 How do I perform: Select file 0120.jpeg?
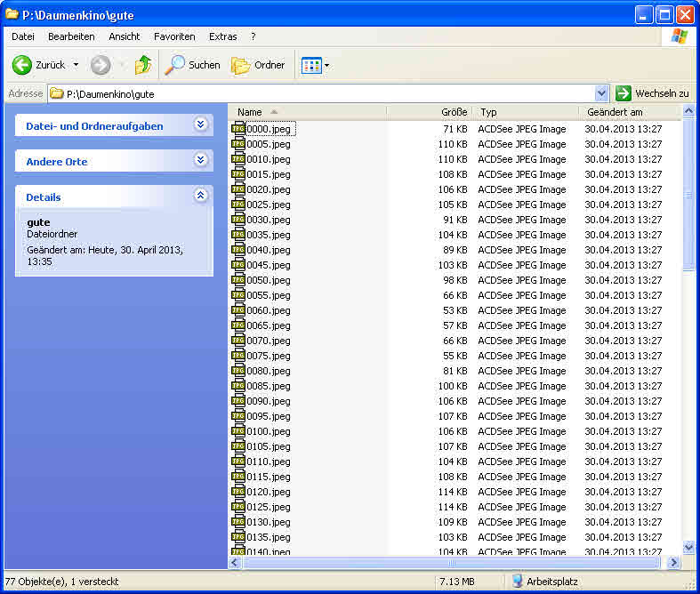(x=269, y=492)
